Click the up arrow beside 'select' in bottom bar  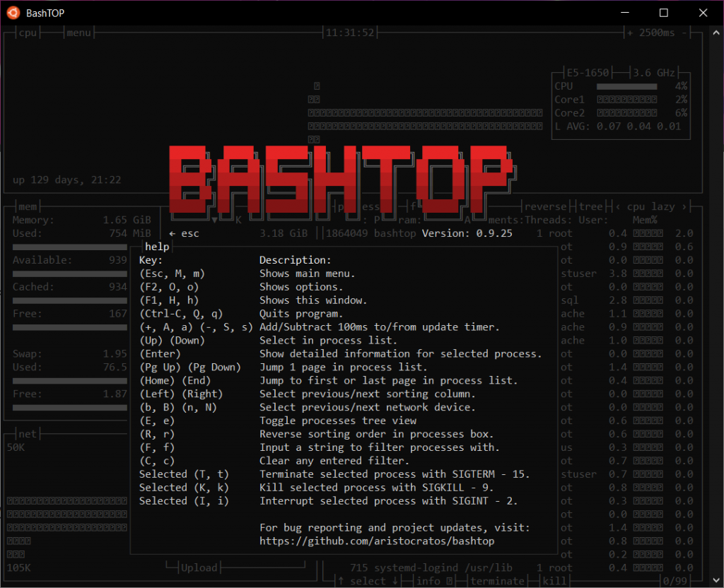(x=339, y=581)
